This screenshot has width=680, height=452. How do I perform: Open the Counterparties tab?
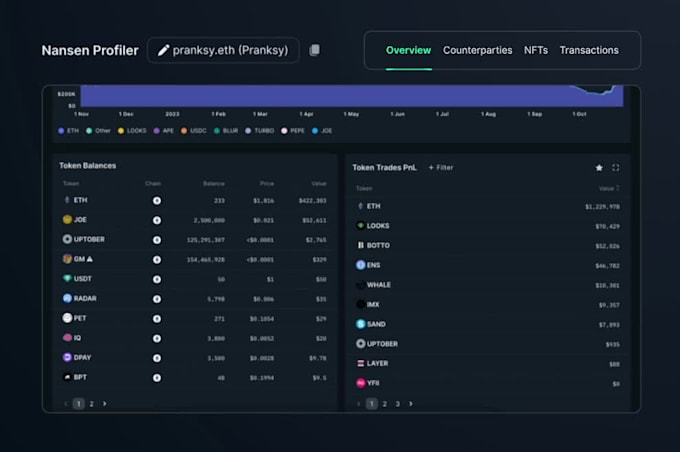477,50
